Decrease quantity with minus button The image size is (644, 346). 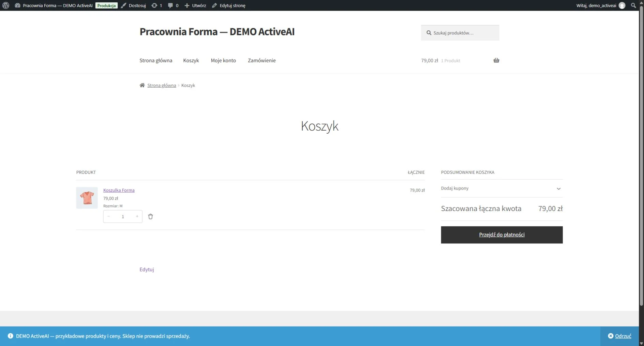pyautogui.click(x=109, y=216)
